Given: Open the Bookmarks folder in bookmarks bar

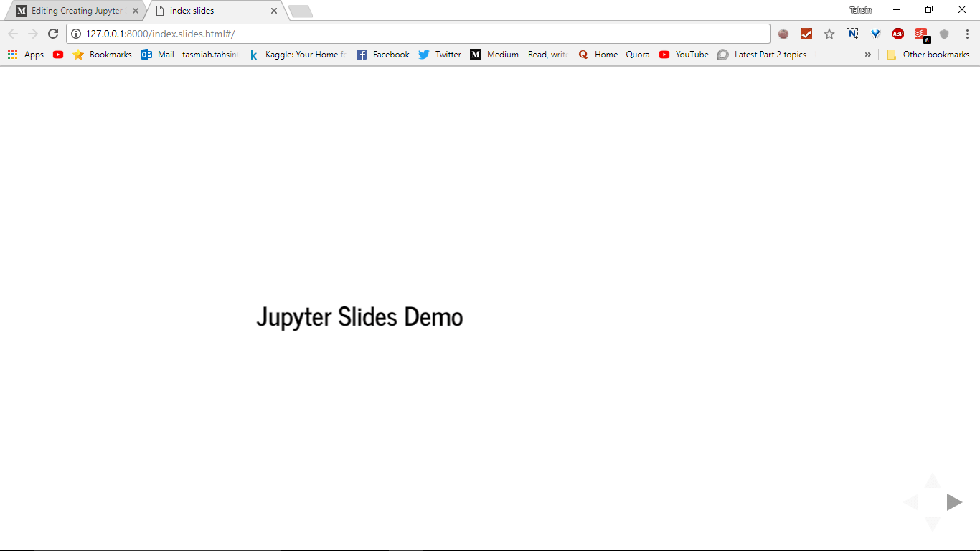Looking at the screenshot, I should tap(103, 55).
